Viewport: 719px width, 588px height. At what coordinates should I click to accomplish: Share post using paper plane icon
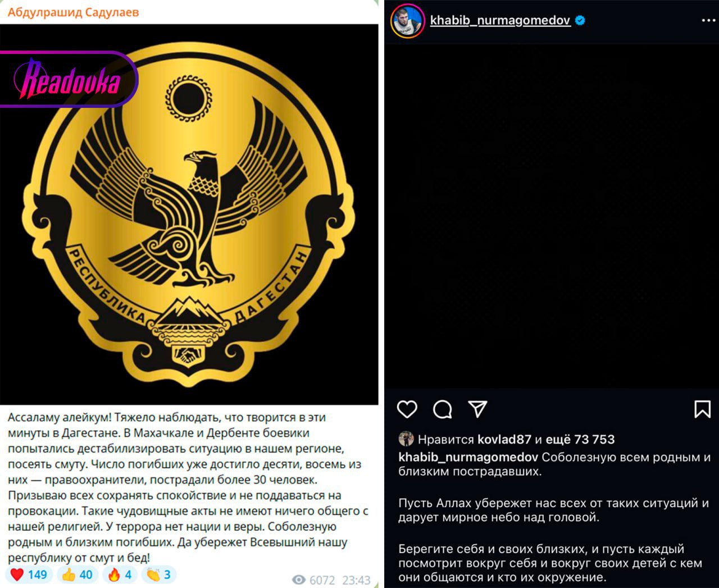pyautogui.click(x=477, y=409)
